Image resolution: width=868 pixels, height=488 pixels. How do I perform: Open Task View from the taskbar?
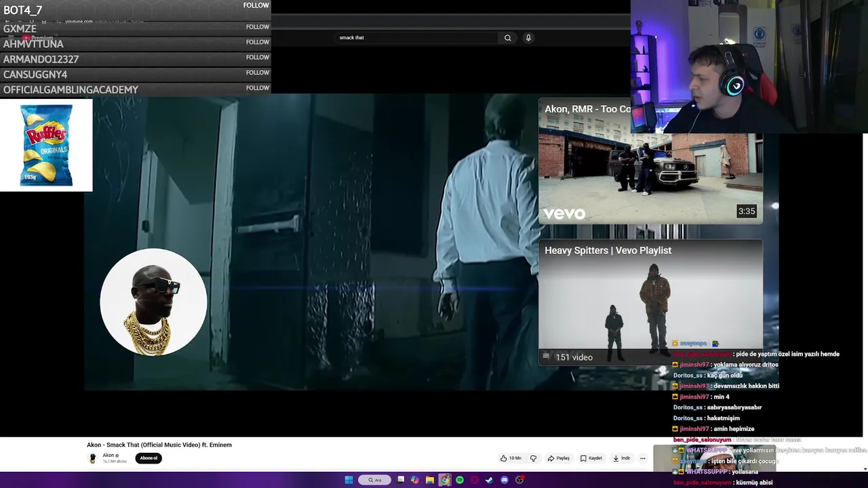[x=401, y=480]
